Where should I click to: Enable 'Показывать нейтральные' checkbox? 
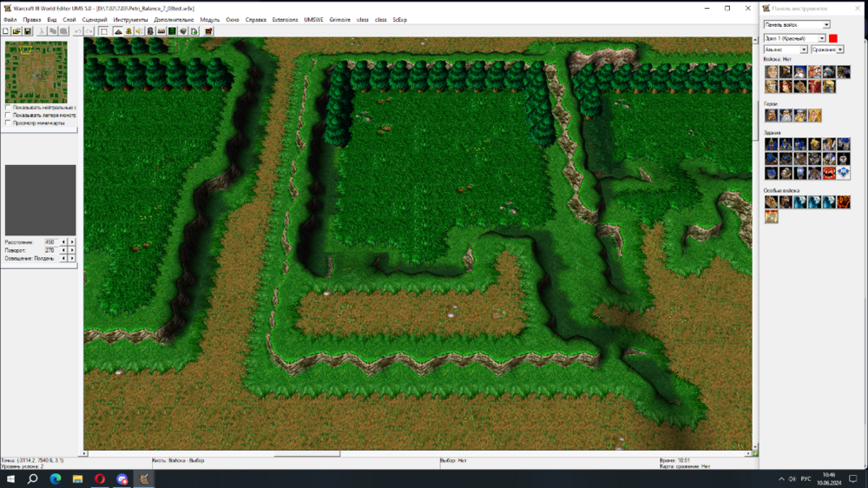click(8, 108)
